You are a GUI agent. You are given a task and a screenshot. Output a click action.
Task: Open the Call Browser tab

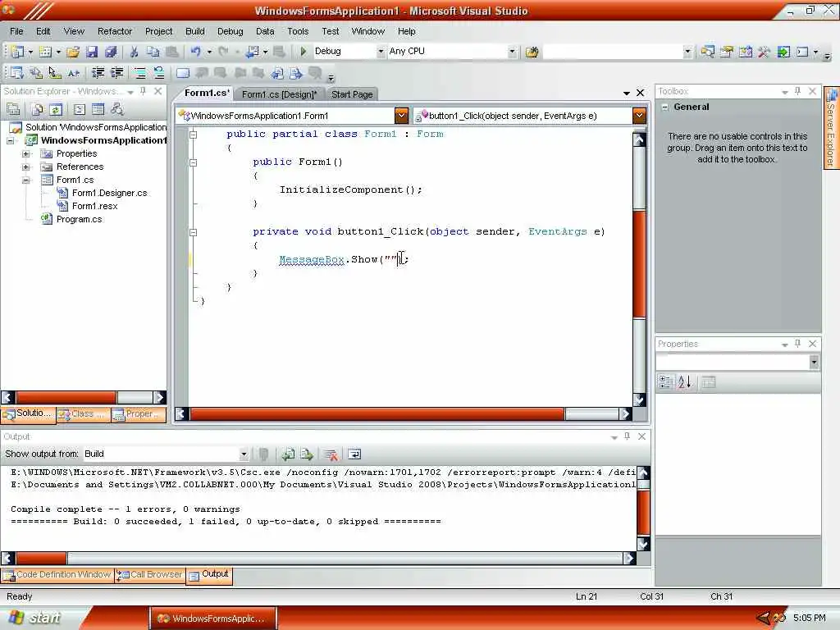[x=151, y=574]
